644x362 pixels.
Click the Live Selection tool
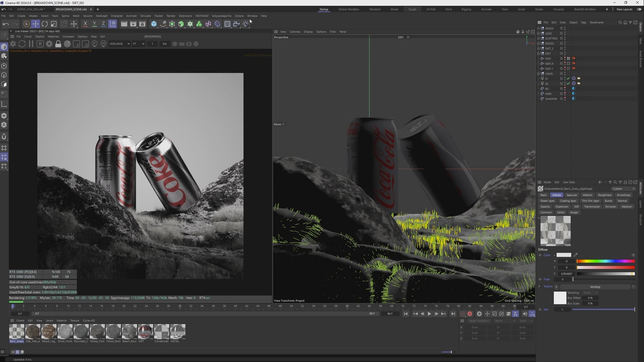pyautogui.click(x=26, y=24)
